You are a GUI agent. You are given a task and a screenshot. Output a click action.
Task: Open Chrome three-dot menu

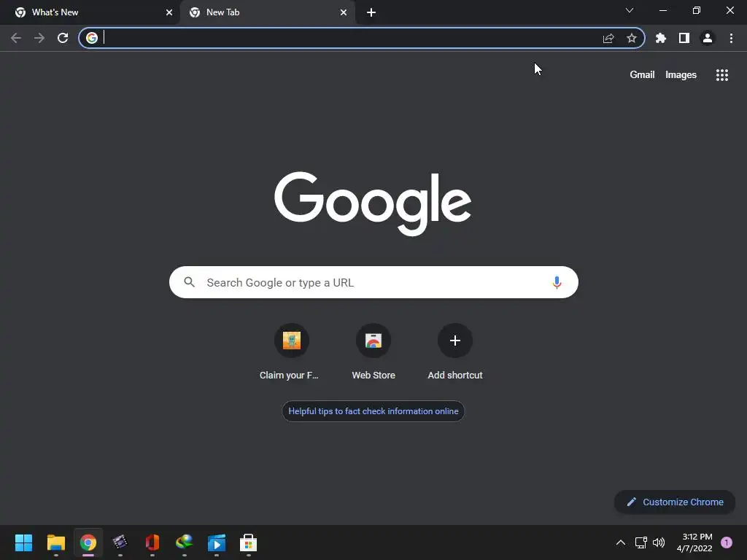click(x=731, y=38)
